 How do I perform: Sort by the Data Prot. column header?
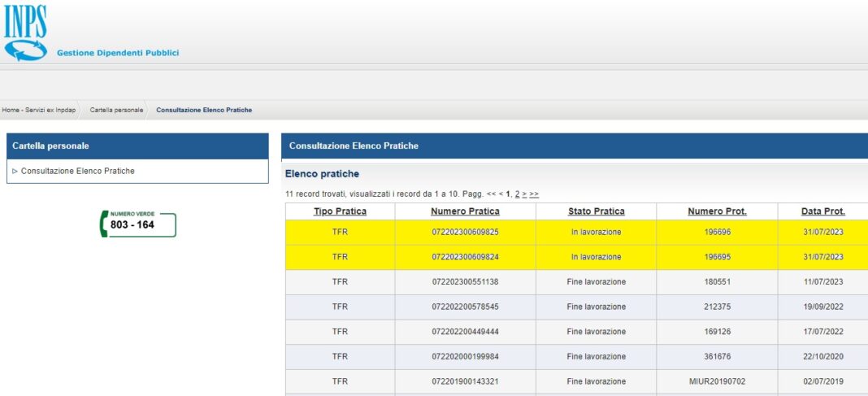coord(823,211)
